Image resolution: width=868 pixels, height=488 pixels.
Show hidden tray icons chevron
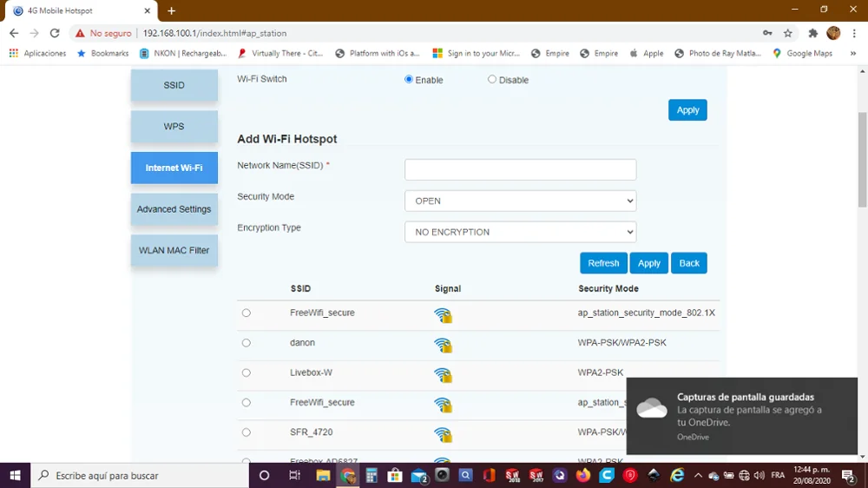point(698,475)
